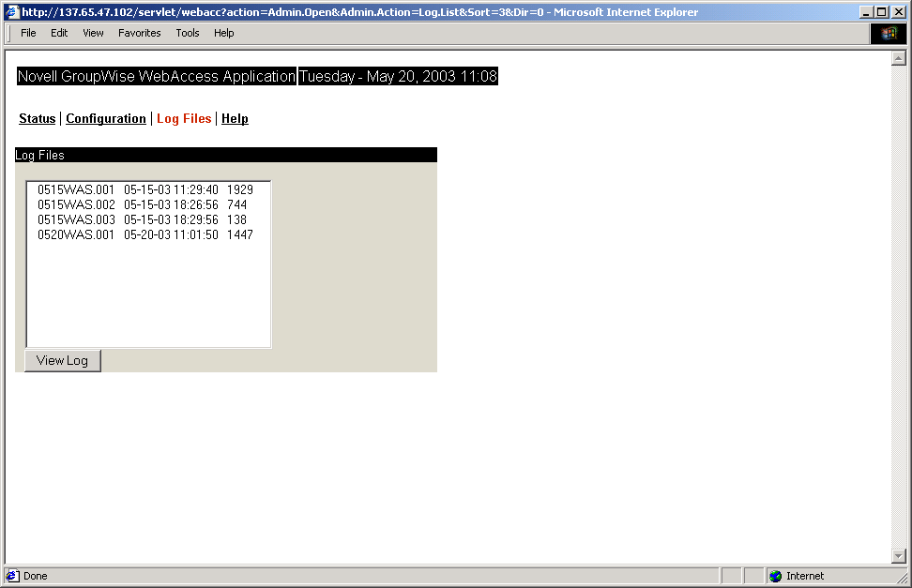Open the Tools menu

point(187,33)
